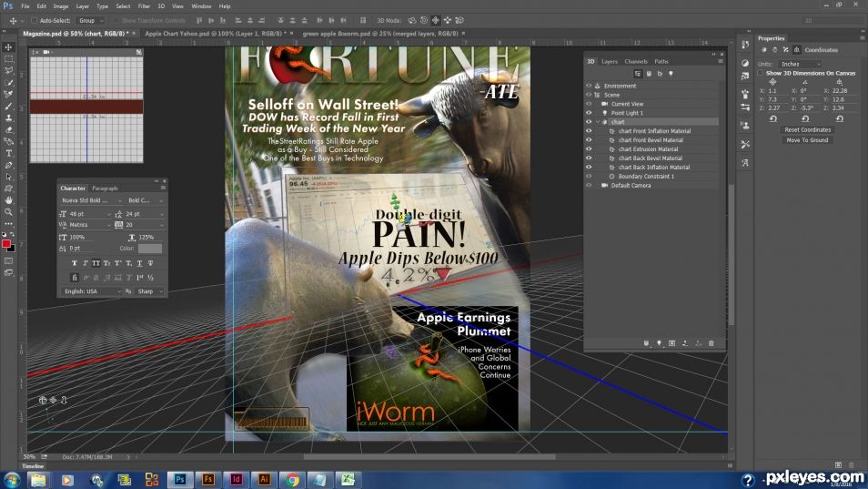This screenshot has width=868, height=489.
Task: Click the Move To Ground button
Action: coord(808,140)
